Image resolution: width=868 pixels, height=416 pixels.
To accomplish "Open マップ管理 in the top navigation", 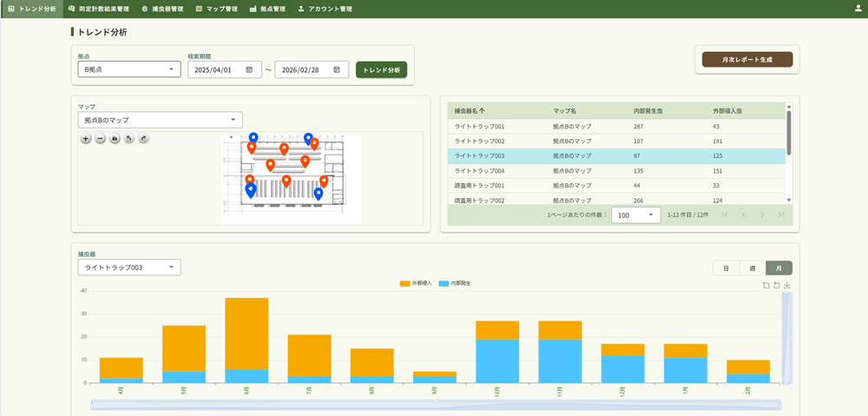I will coord(216,9).
